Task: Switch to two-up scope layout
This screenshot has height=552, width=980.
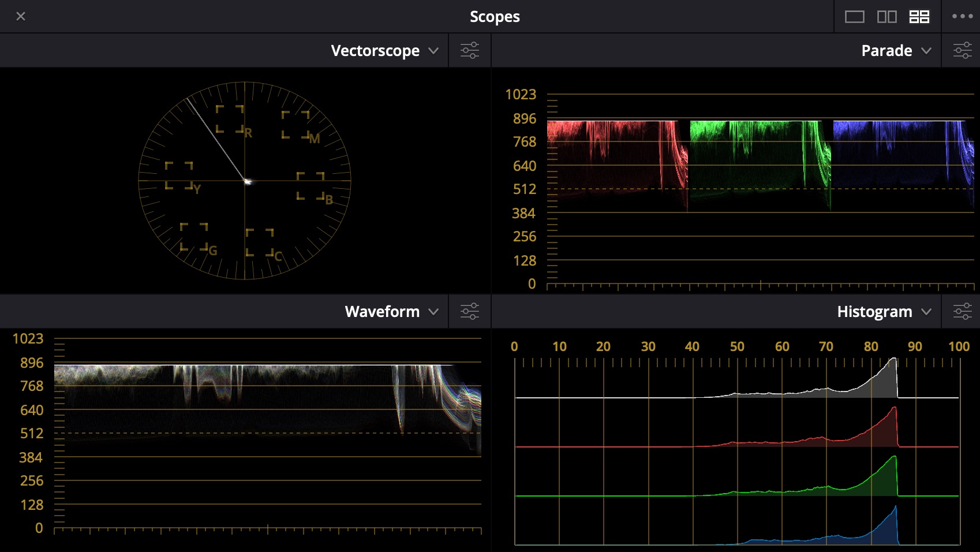Action: point(887,17)
